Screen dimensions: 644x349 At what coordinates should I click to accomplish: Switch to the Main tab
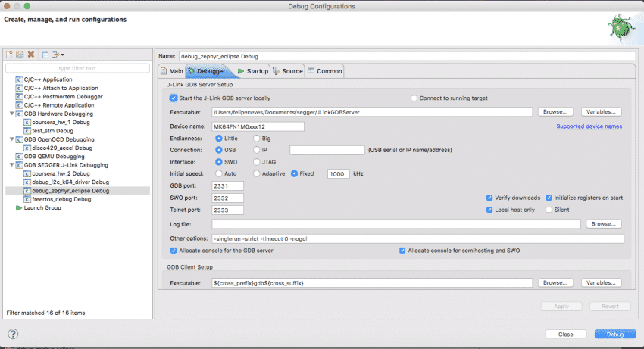point(172,71)
